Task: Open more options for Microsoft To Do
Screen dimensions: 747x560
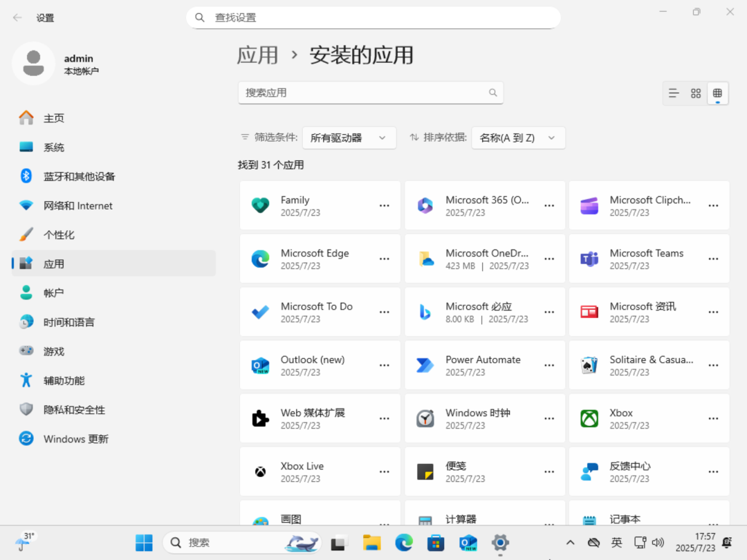Action: pyautogui.click(x=384, y=312)
